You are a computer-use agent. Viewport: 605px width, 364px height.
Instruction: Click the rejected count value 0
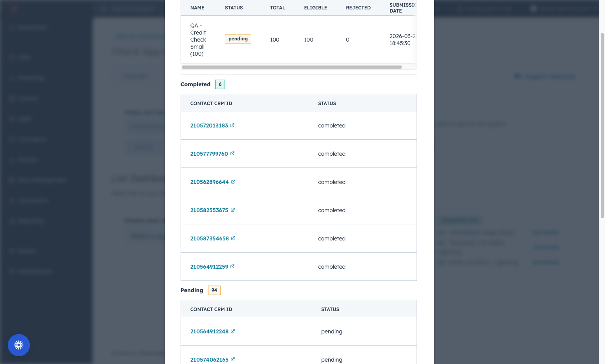[x=347, y=40]
